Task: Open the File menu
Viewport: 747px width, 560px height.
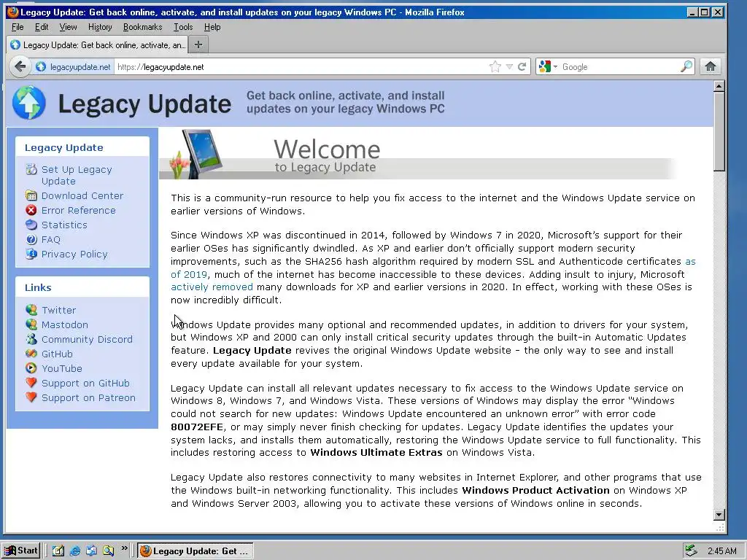Action: [18, 27]
